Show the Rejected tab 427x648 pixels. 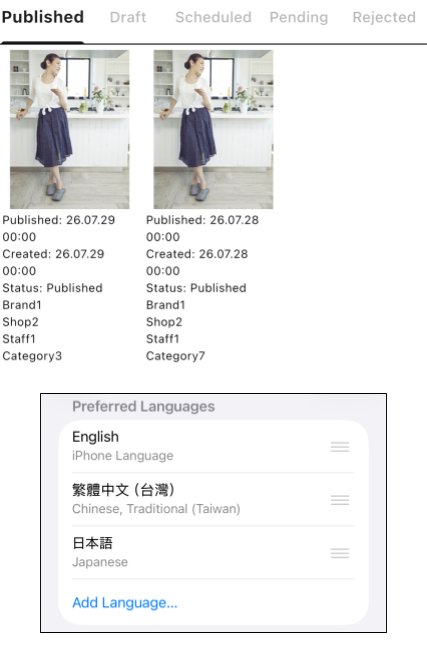384,17
